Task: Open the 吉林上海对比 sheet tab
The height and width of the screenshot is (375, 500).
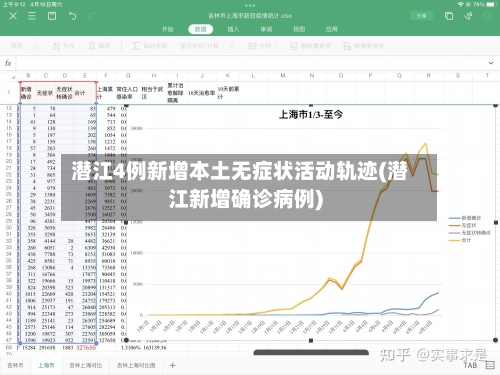Action: point(86,366)
